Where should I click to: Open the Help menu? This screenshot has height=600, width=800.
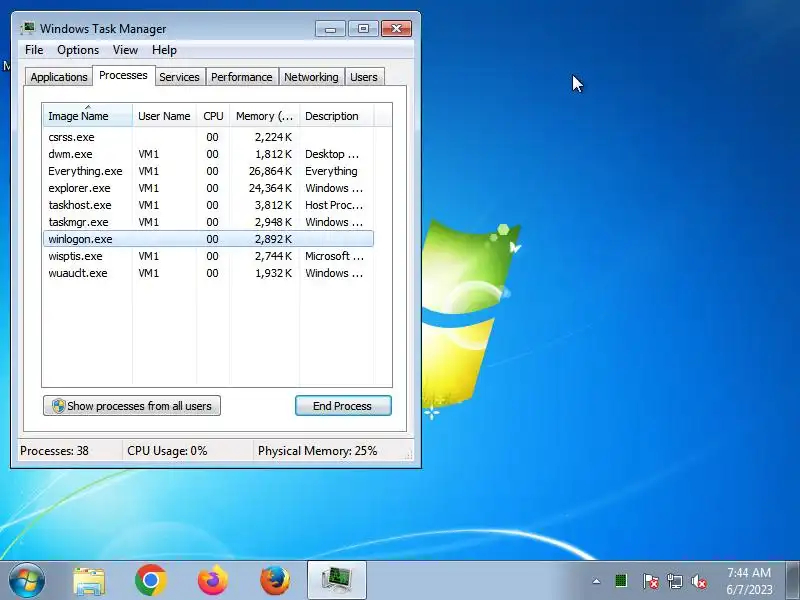pyautogui.click(x=164, y=50)
